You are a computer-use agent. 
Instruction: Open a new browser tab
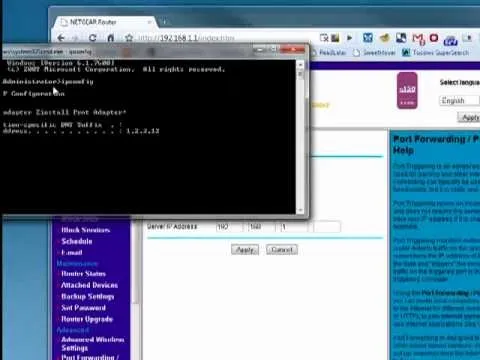pyautogui.click(x=164, y=22)
